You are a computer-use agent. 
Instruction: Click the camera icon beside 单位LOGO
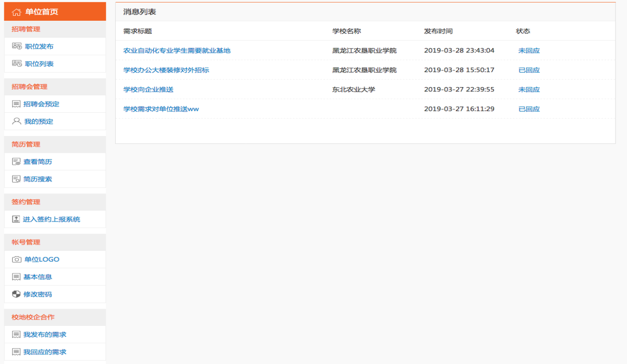click(x=17, y=260)
